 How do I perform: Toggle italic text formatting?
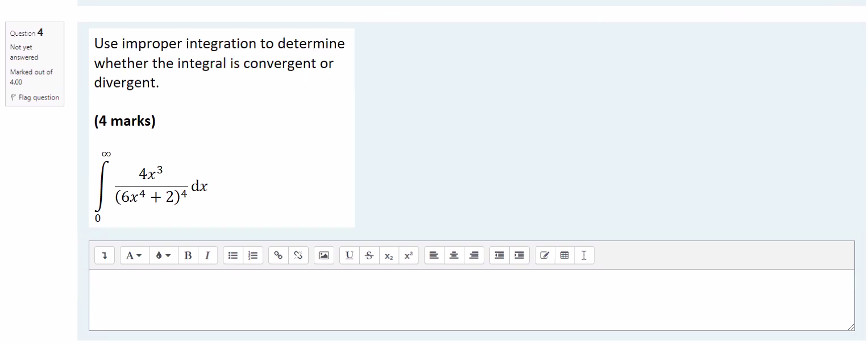pos(207,255)
